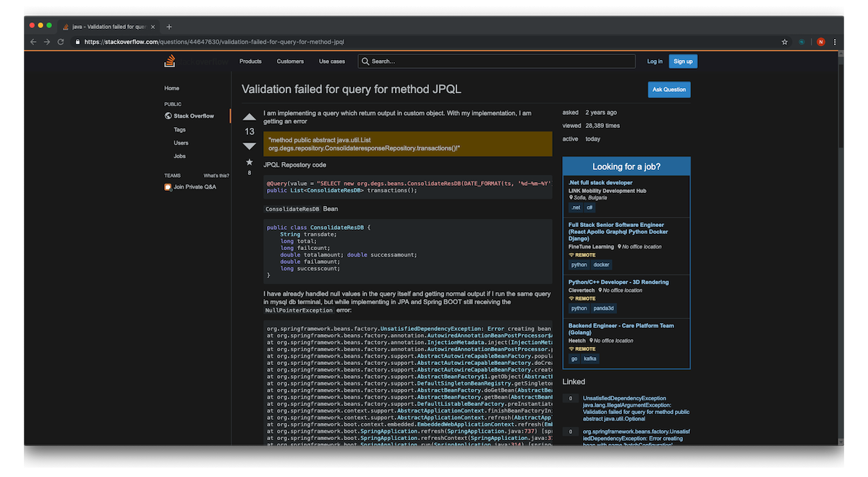Open the Customers menu item
Viewport: 868px width, 477px height.
(290, 61)
